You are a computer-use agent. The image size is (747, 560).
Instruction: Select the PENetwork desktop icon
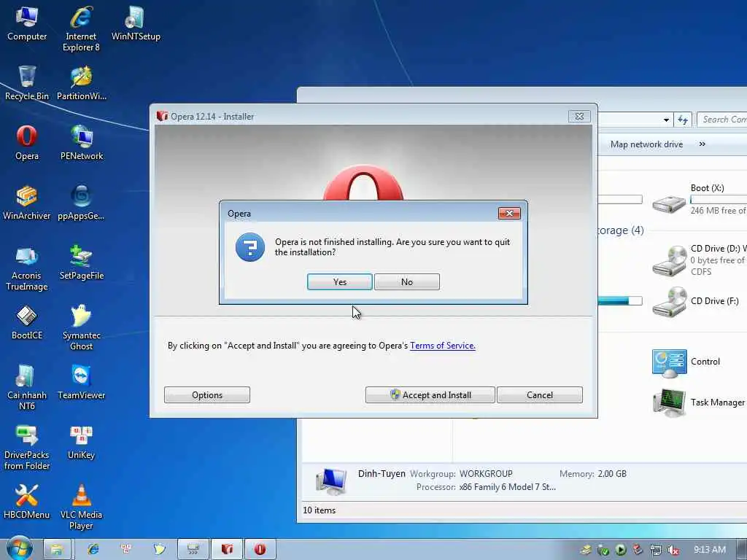(x=82, y=143)
